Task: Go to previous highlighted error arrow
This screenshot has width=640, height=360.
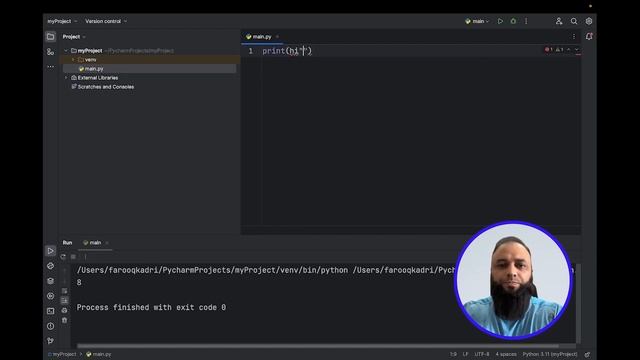Action: pyautogui.click(x=569, y=50)
